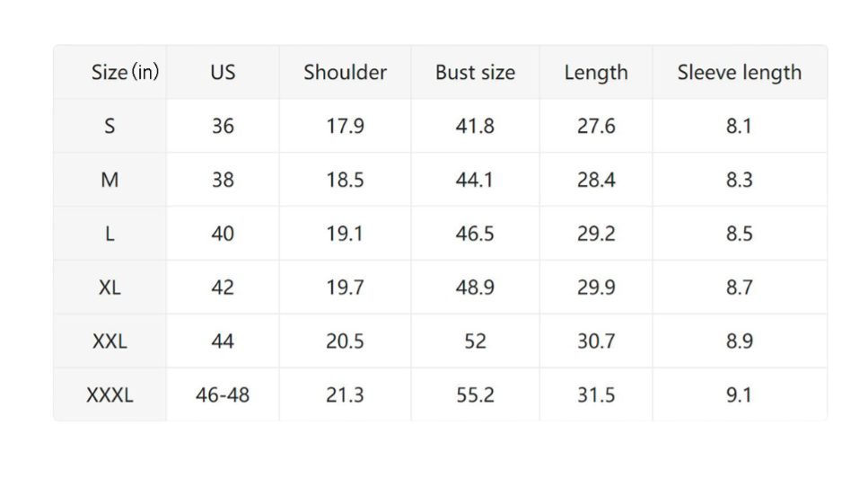Click the Length column header
The width and height of the screenshot is (868, 478).
pyautogui.click(x=596, y=73)
